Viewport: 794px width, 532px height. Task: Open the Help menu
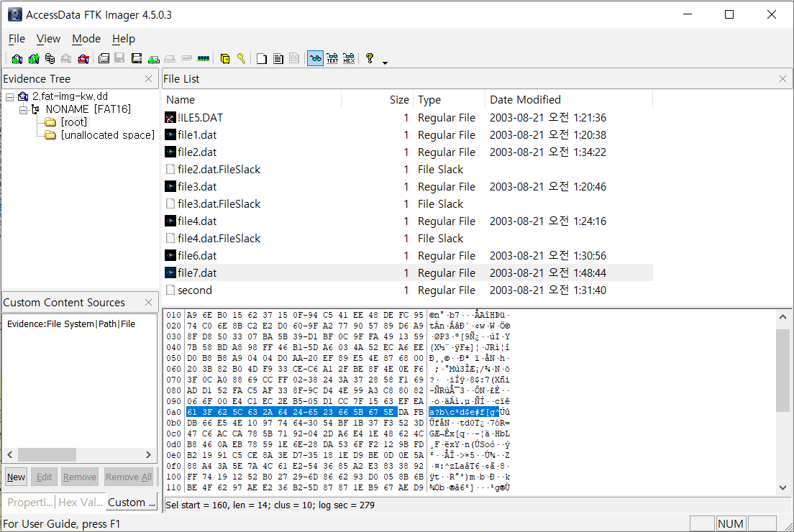tap(124, 39)
